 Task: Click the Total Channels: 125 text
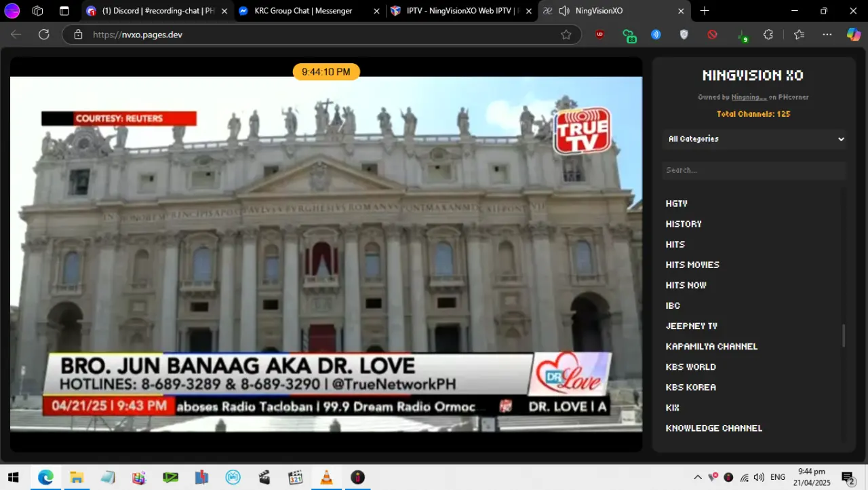(x=753, y=114)
